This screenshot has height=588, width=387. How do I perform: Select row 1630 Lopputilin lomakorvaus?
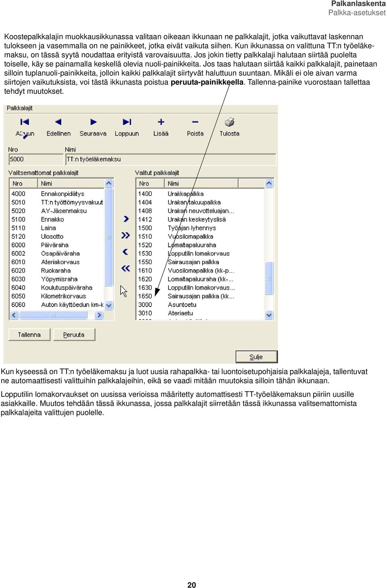200,288
